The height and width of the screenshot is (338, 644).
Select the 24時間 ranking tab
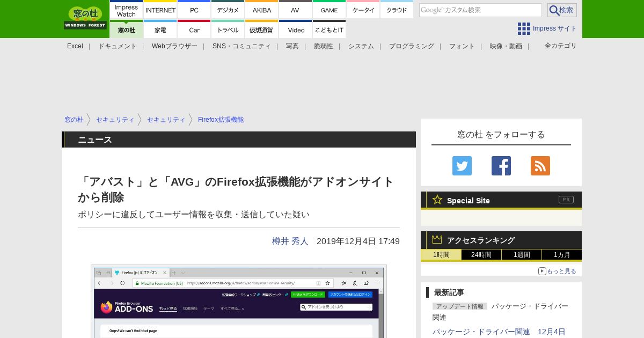point(481,255)
